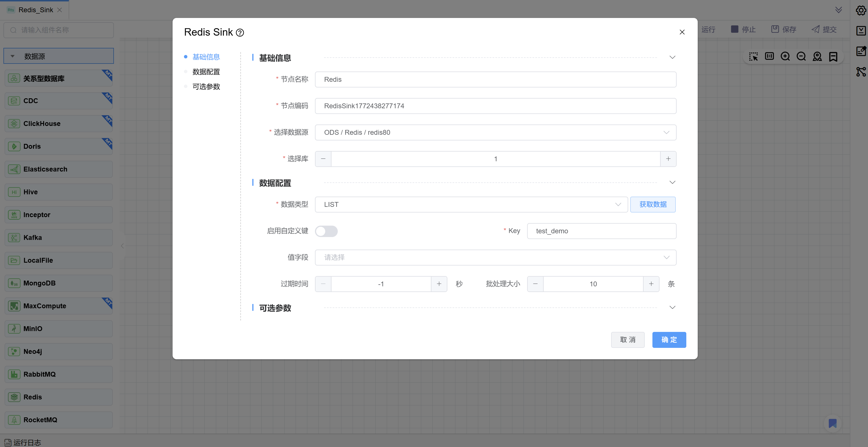
Task: Decrease the 批处理大小 value
Action: pos(535,284)
